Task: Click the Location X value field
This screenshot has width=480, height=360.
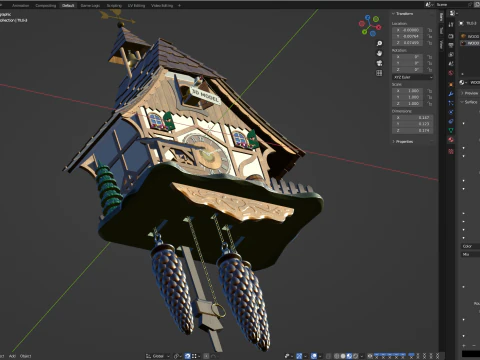Action: [x=408, y=30]
